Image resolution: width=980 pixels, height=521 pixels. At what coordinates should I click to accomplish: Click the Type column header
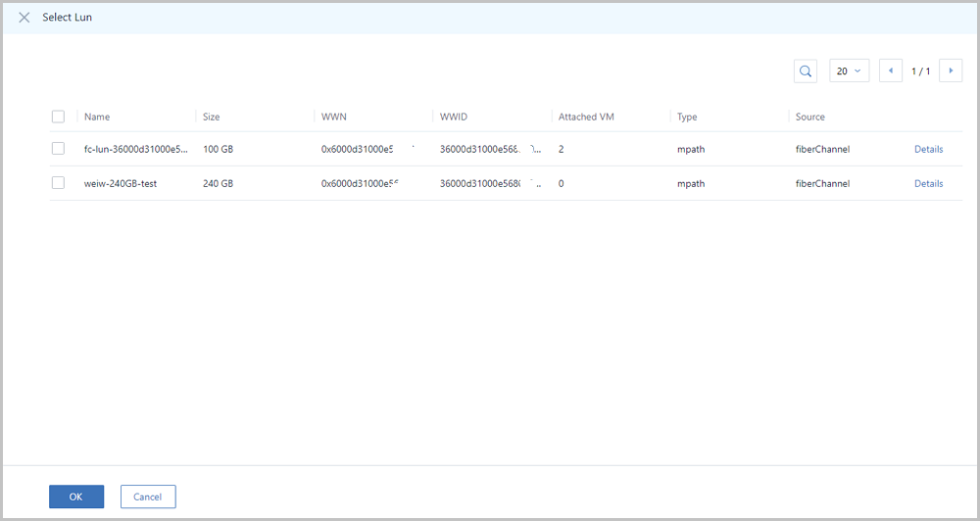[x=687, y=117]
